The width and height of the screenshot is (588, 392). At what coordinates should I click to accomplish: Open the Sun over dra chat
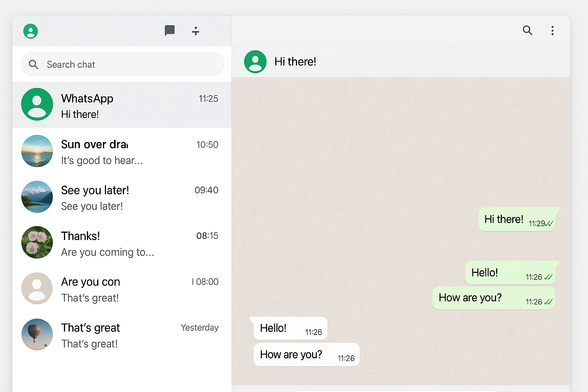pyautogui.click(x=122, y=152)
